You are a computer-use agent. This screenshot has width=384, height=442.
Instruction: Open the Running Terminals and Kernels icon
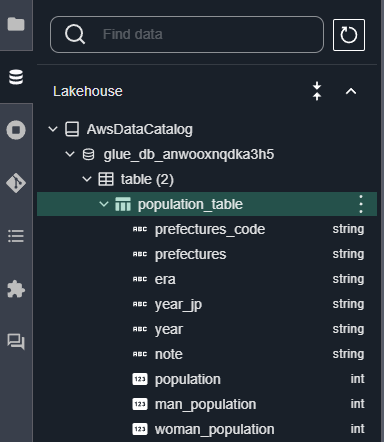pos(16,130)
